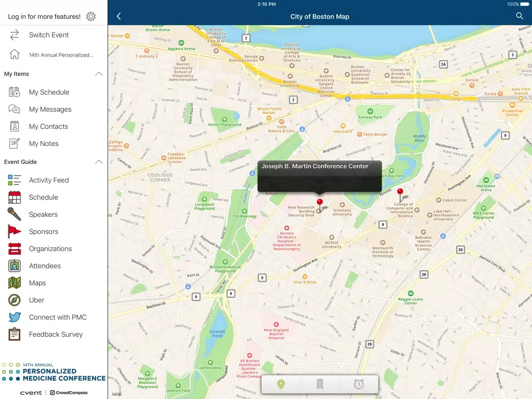Tap the MCPHS University map label
This screenshot has width=532, height=399.
[332, 244]
